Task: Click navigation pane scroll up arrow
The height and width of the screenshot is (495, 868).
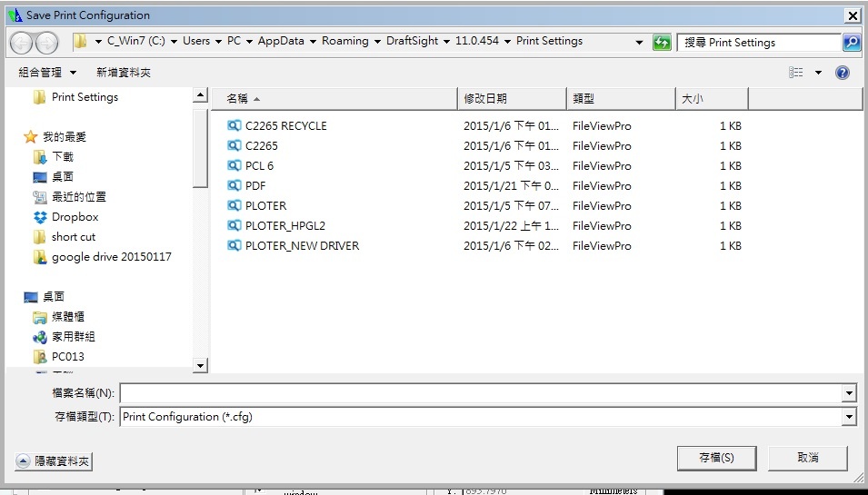Action: pyautogui.click(x=200, y=95)
